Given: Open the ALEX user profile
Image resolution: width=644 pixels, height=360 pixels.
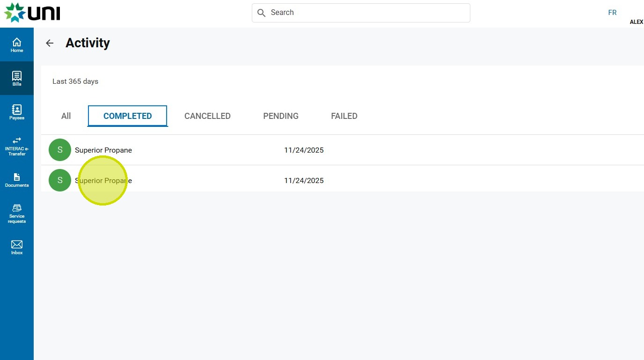Looking at the screenshot, I should pyautogui.click(x=637, y=22).
